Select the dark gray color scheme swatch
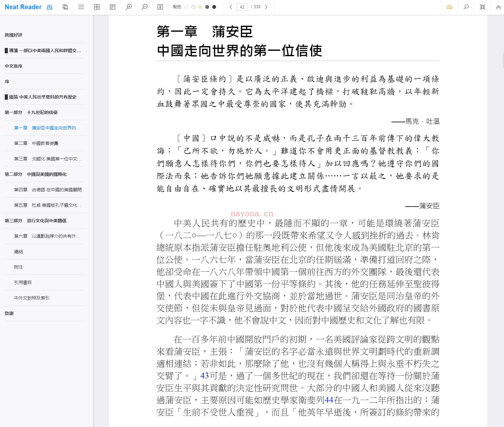This screenshot has width=504, height=427. point(207,7)
